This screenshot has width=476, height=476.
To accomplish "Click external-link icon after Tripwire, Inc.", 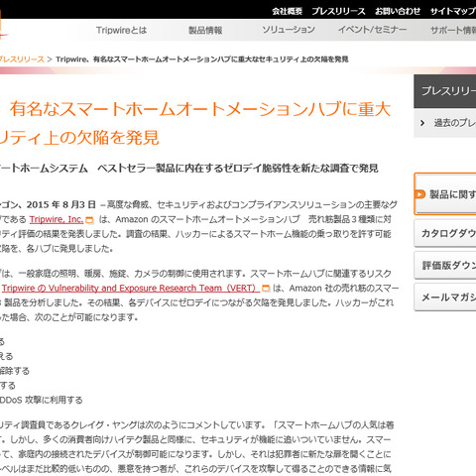I will pyautogui.click(x=89, y=220).
